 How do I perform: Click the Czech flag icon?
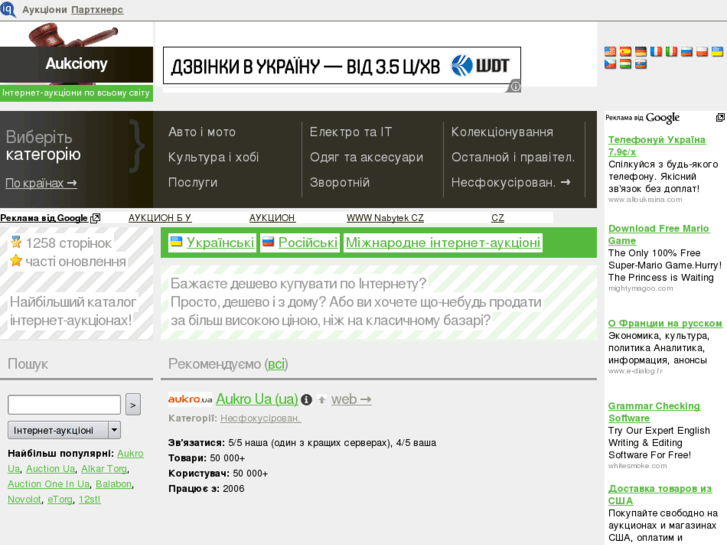[x=610, y=64]
